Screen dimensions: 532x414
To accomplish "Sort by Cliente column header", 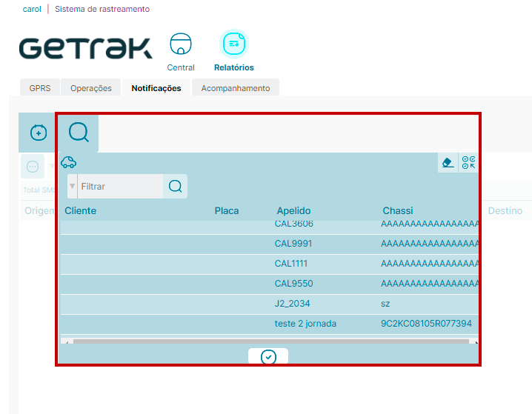I will pyautogui.click(x=81, y=210).
